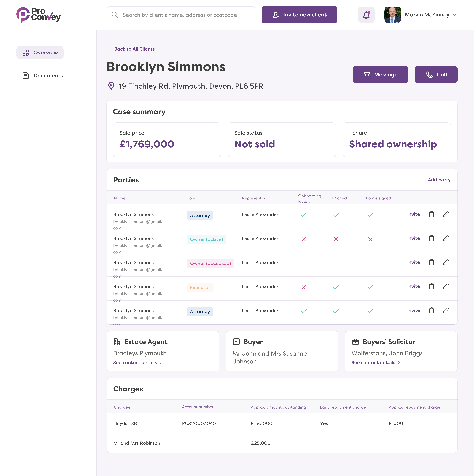Click Invite new client button
474x476 pixels.
[299, 15]
